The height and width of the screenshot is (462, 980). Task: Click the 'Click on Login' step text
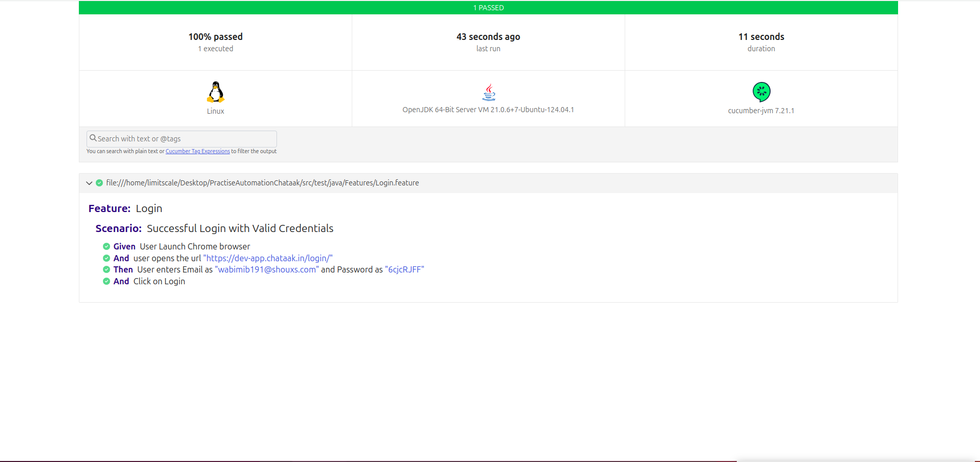159,281
